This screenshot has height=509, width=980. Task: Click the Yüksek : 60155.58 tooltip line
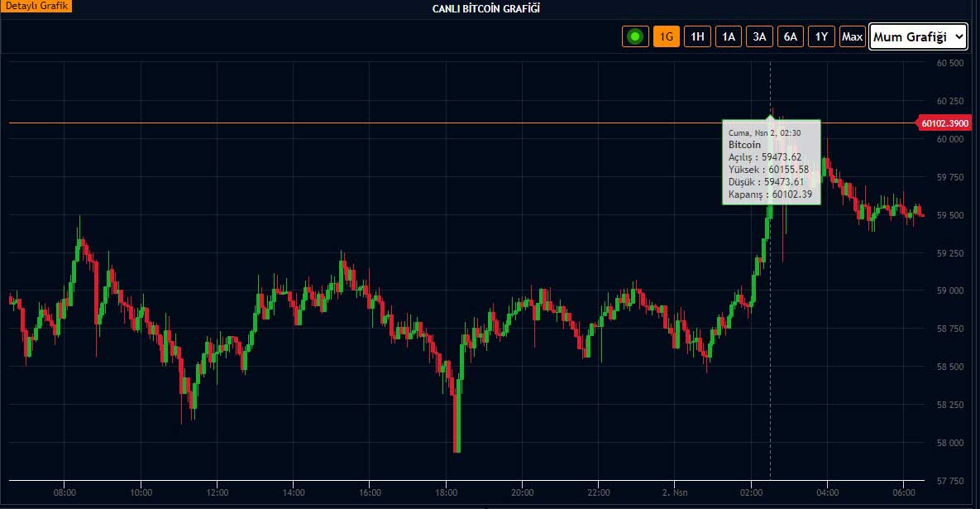(768, 170)
